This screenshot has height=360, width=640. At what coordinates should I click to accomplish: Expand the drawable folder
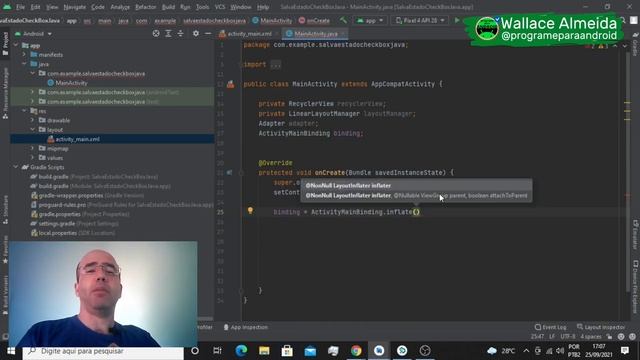click(x=33, y=120)
